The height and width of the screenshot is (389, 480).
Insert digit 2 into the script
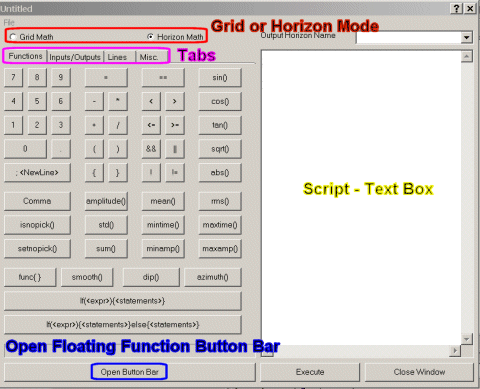tap(37, 125)
